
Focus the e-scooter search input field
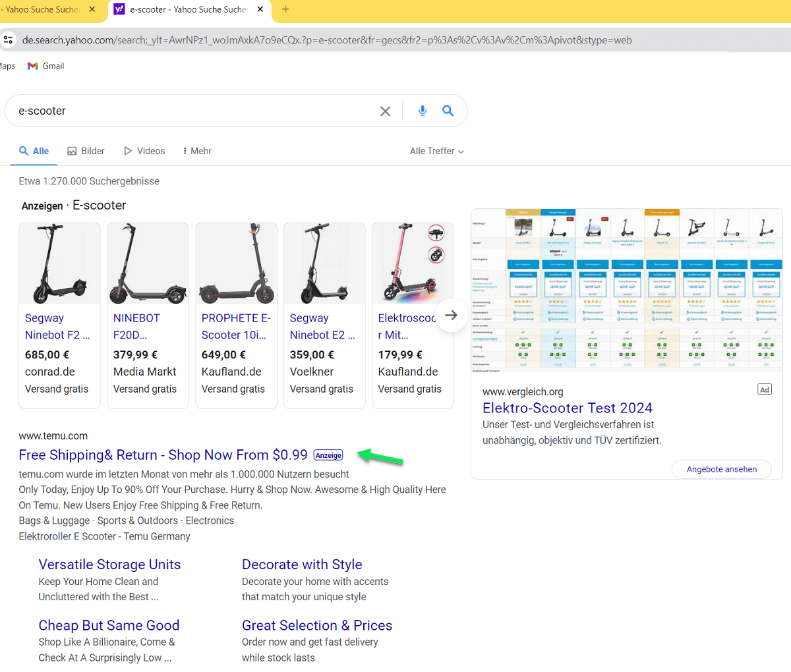point(194,111)
